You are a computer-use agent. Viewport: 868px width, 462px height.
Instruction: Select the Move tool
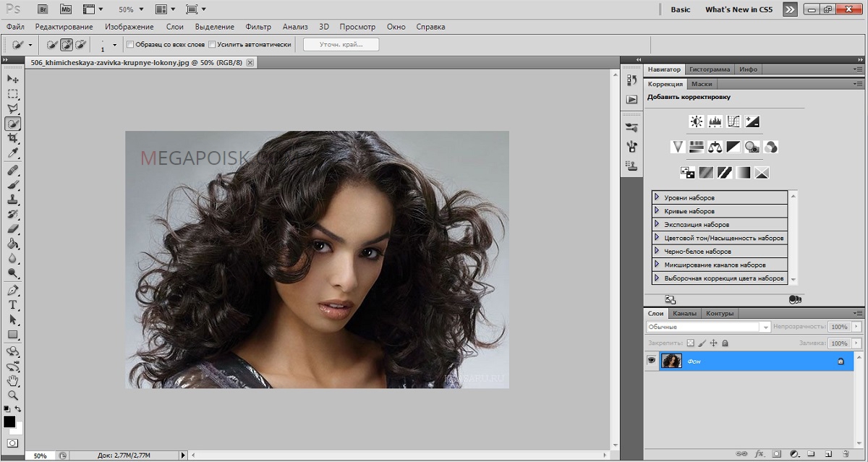(13, 78)
